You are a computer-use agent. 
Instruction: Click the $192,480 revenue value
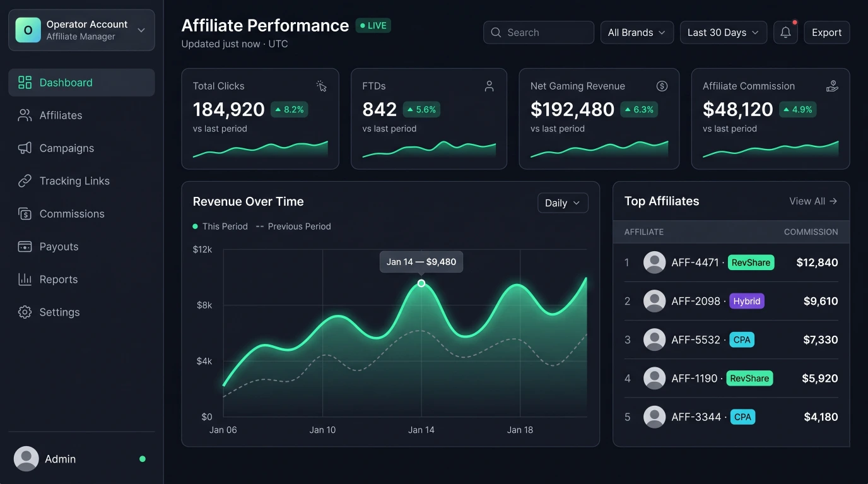[572, 109]
